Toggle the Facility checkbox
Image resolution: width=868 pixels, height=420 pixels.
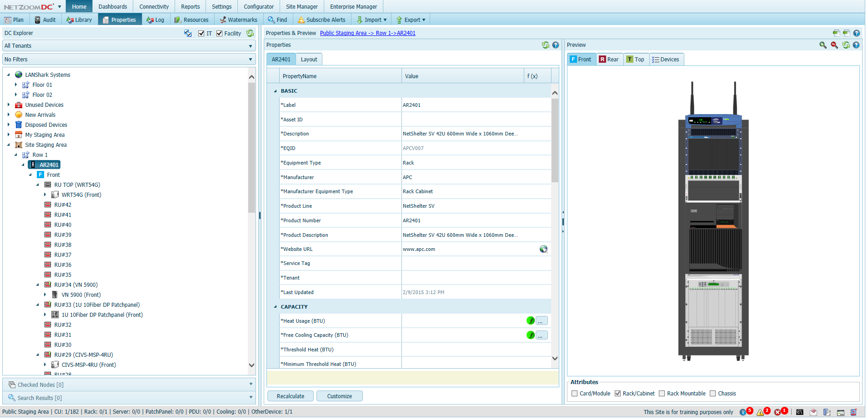click(220, 34)
